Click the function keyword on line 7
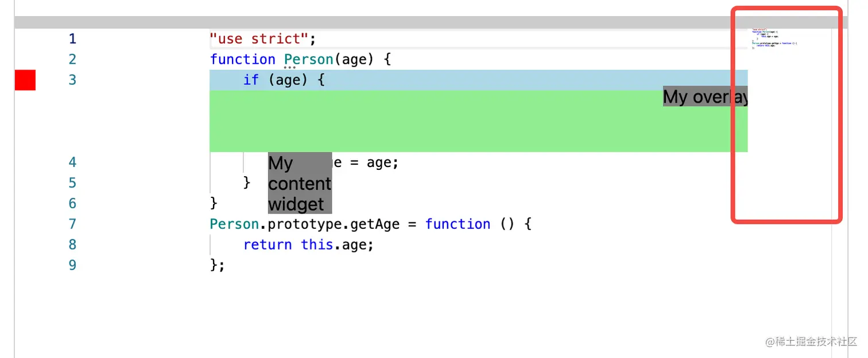868x358 pixels. pyautogui.click(x=458, y=224)
